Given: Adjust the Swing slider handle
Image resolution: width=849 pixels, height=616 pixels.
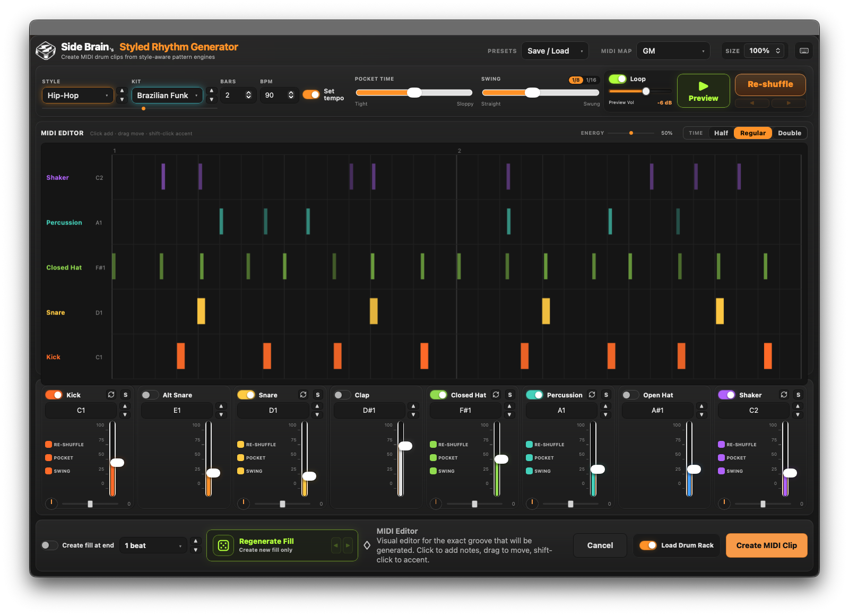Looking at the screenshot, I should 532,93.
